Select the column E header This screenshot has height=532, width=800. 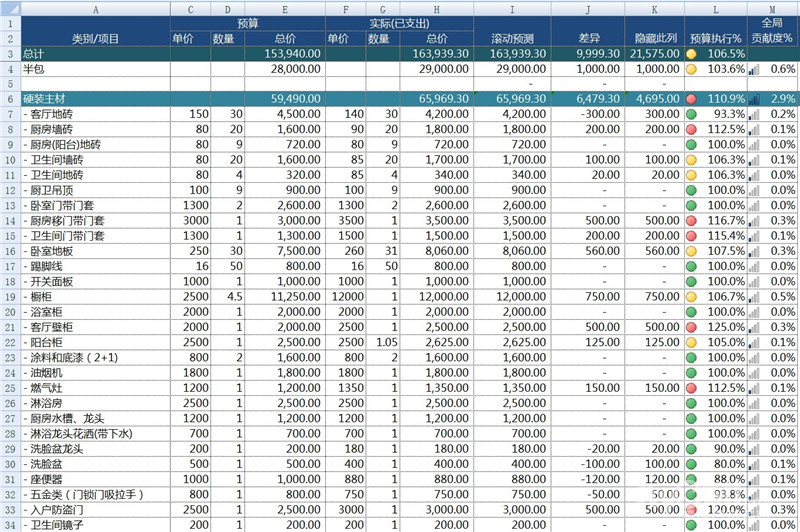(285, 9)
